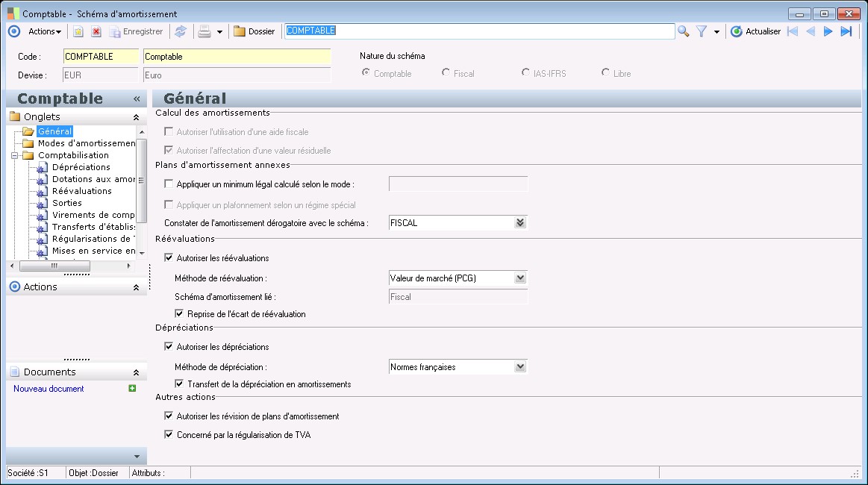This screenshot has width=868, height=485.
Task: Collapse the Documents section
Action: (136, 372)
